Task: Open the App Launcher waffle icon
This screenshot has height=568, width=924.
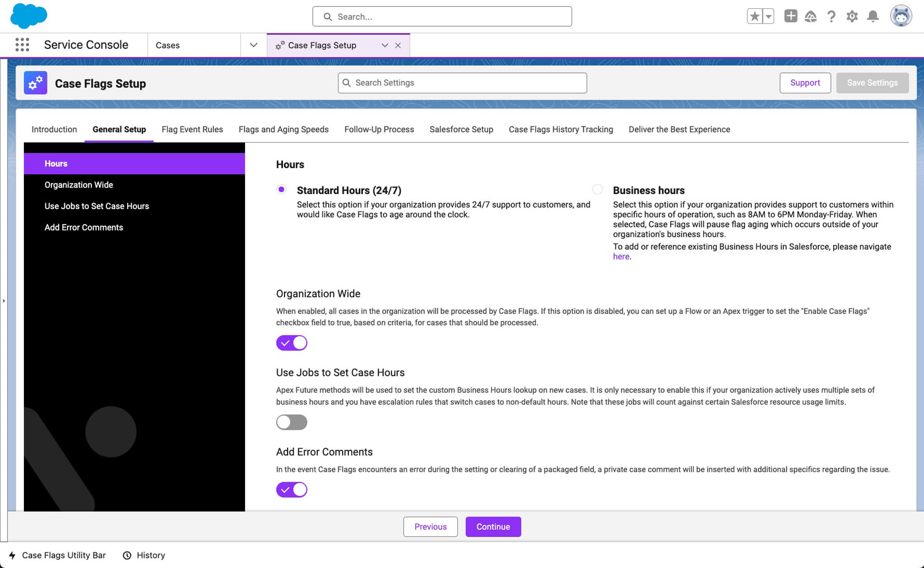Action: tap(22, 44)
